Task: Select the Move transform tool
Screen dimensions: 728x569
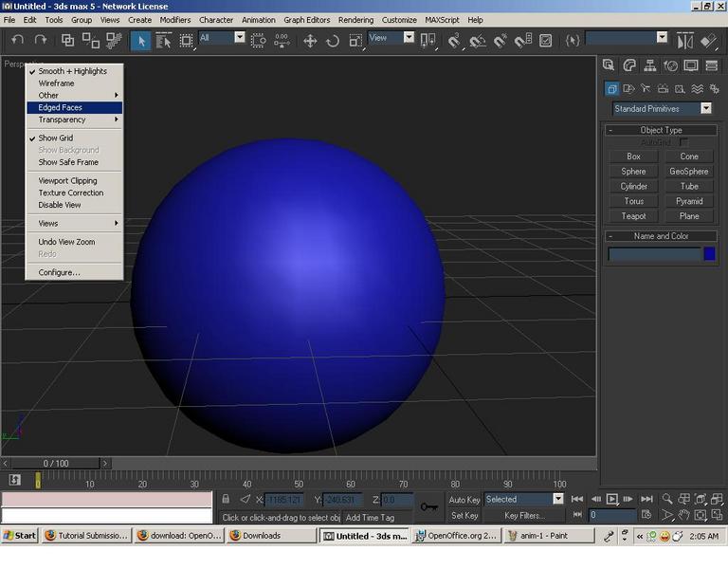Action: (310, 41)
